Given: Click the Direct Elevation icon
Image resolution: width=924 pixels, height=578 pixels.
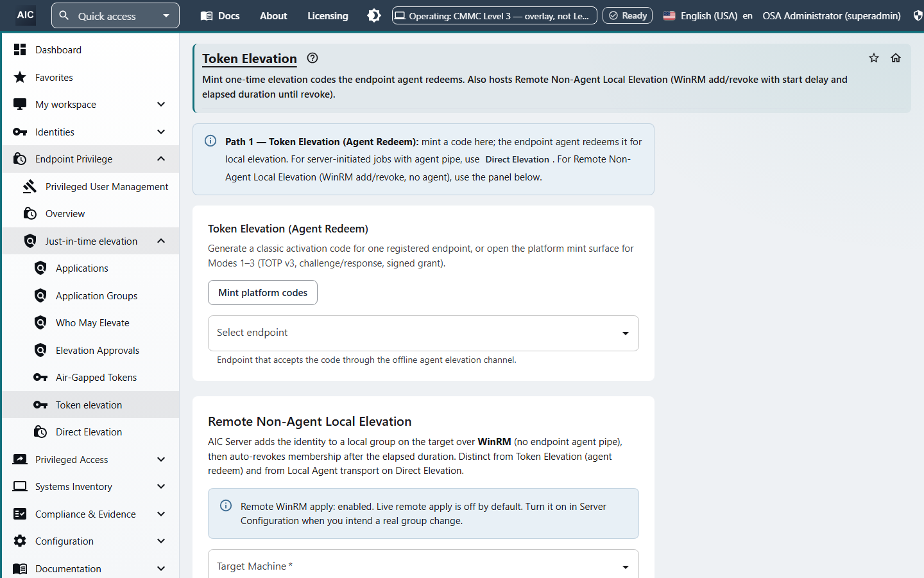Looking at the screenshot, I should click(x=40, y=432).
